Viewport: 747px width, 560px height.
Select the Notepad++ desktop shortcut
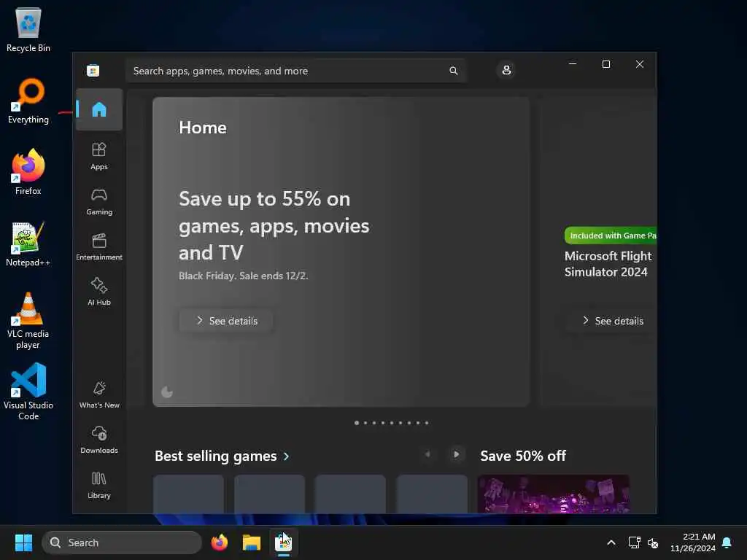[x=28, y=244]
